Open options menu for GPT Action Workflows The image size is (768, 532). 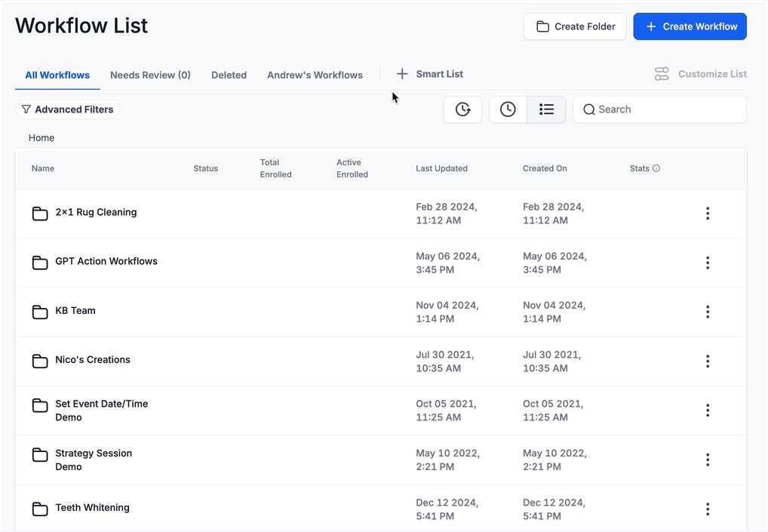pos(707,263)
